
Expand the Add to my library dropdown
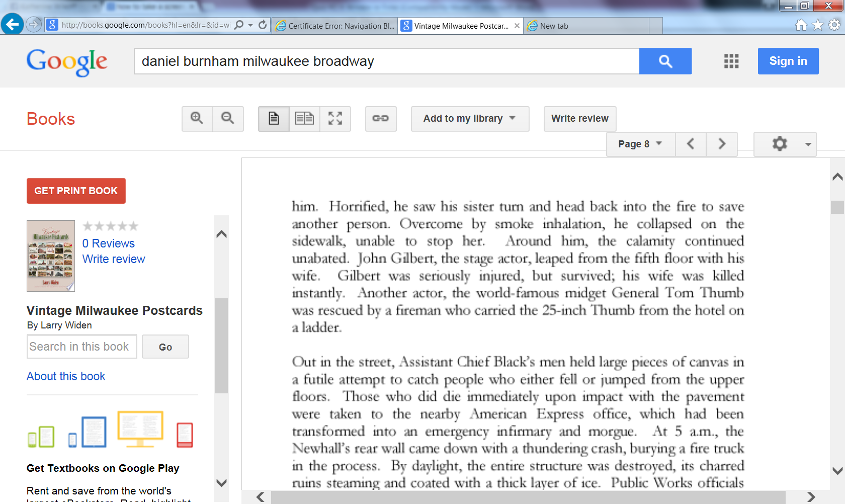pyautogui.click(x=469, y=119)
